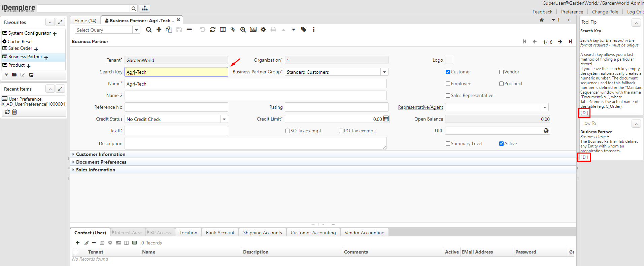
Task: Switch to the Home (14) tab
Action: (x=86, y=21)
